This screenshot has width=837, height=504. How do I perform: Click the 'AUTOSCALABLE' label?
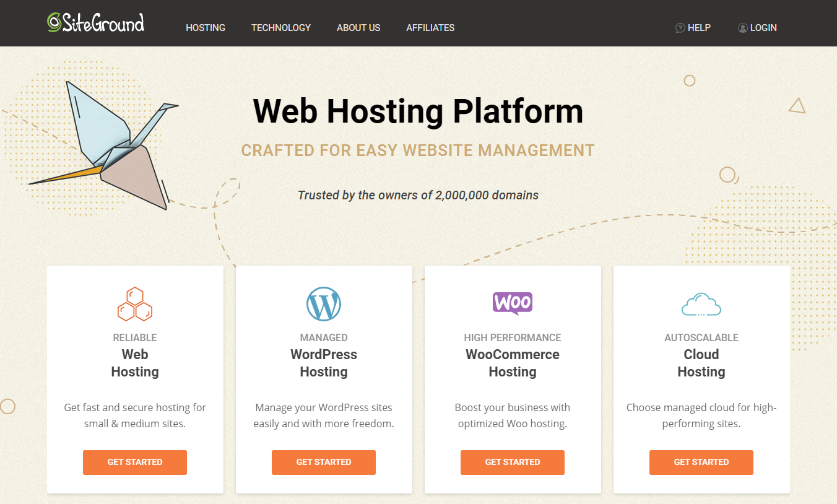point(701,337)
